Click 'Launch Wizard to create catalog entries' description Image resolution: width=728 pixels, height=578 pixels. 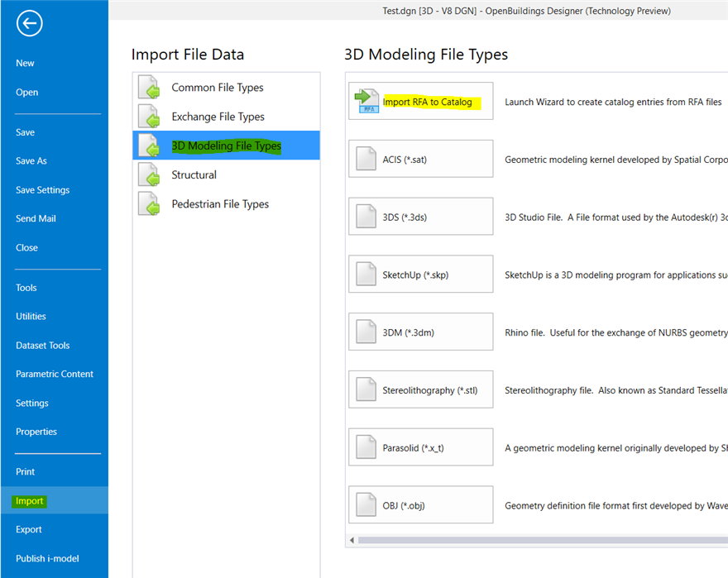(613, 103)
